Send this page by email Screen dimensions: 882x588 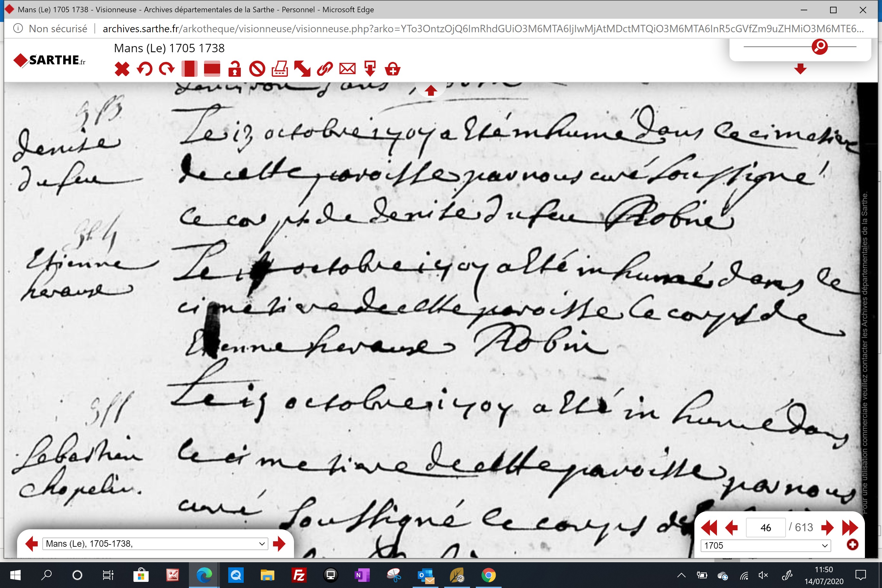347,69
